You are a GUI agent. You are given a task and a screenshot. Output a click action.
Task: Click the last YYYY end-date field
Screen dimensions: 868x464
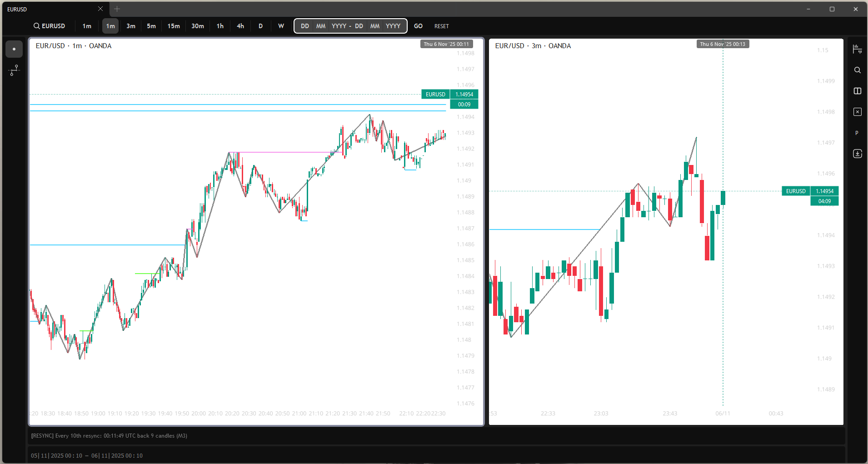[393, 26]
